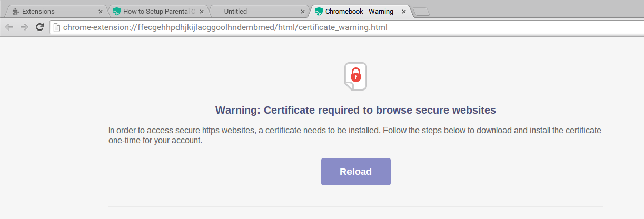This screenshot has width=644, height=219.
Task: Click the puzzle piece icon on Extensions tab
Action: click(15, 12)
